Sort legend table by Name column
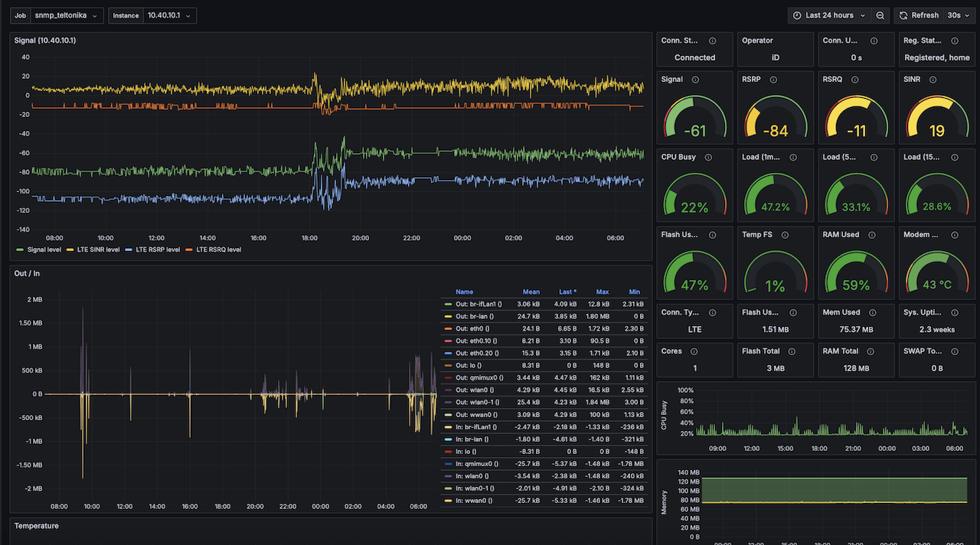The height and width of the screenshot is (545, 980). point(464,292)
